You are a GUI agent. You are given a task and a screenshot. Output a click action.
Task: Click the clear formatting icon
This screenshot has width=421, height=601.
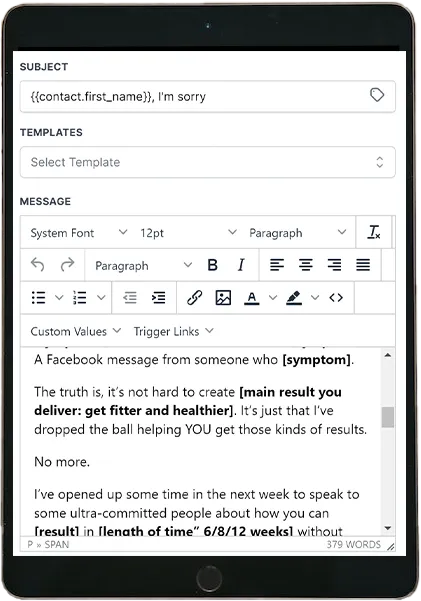point(374,232)
